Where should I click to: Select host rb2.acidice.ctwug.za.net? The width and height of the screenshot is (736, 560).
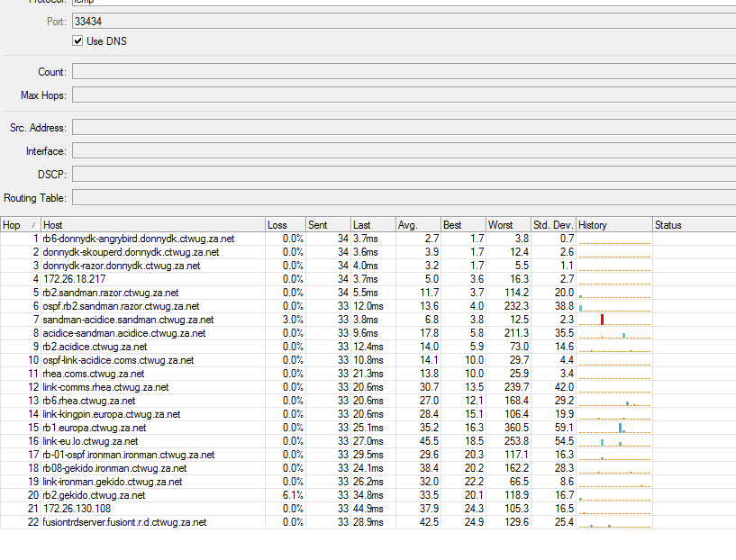coord(95,347)
